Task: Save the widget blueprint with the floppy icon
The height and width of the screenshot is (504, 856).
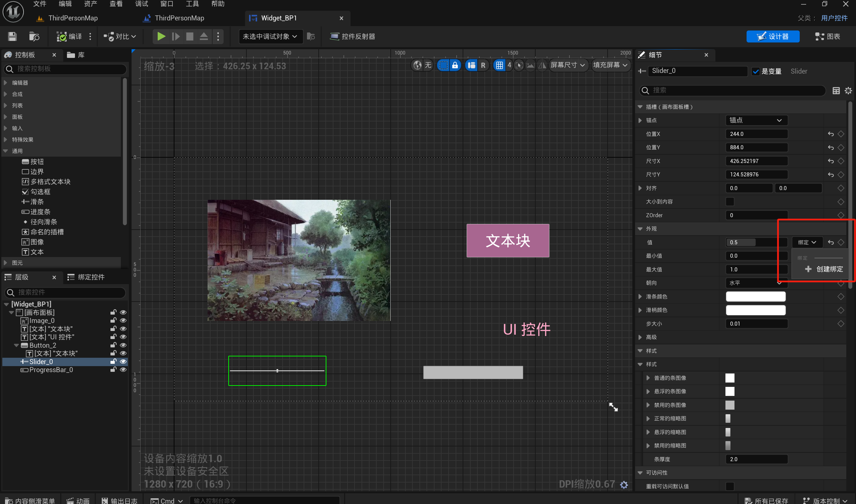Action: click(12, 36)
